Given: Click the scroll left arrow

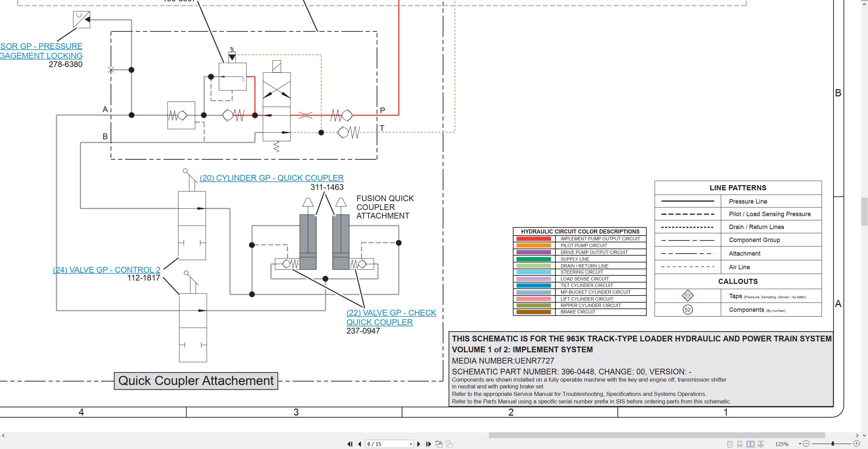Looking at the screenshot, I should pyautogui.click(x=3, y=435).
